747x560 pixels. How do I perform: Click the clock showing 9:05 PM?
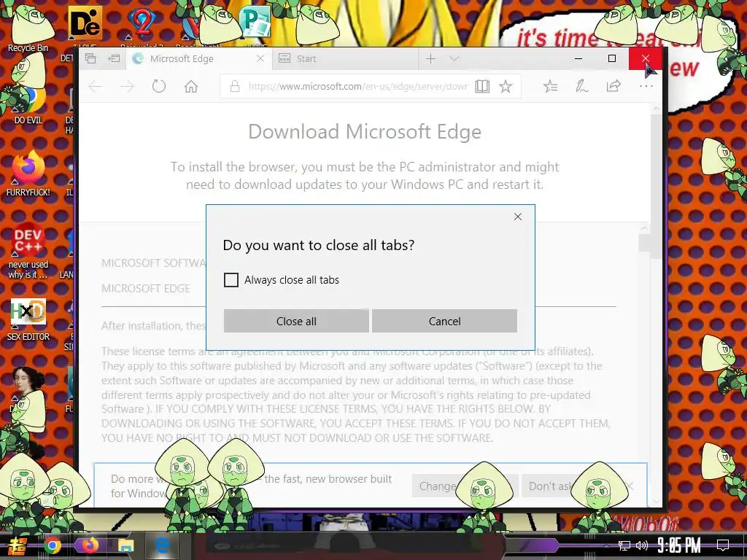(x=679, y=545)
